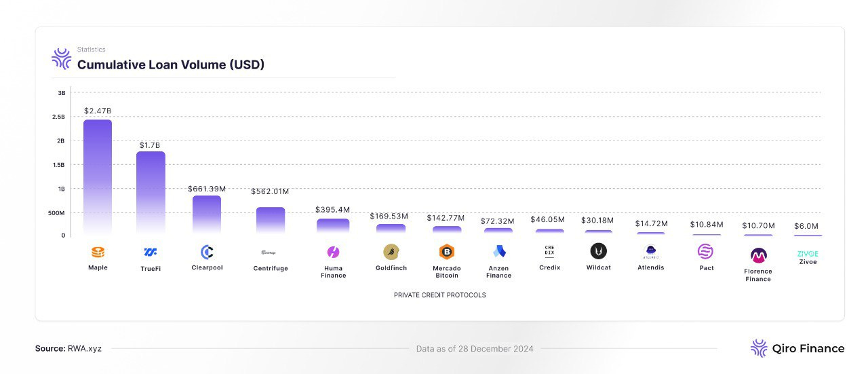Click the 500M y-axis label
Viewport: 868px width, 374px height.
pyautogui.click(x=58, y=213)
